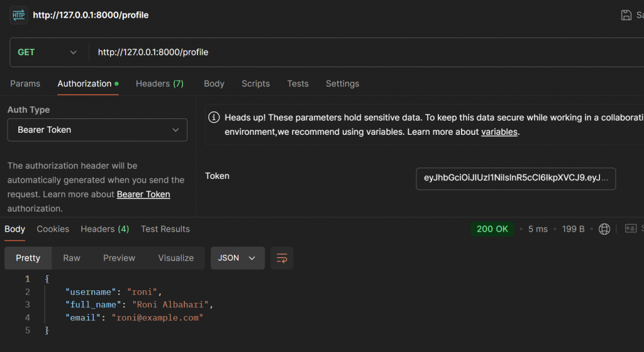Open the GET method dropdown
Viewport: 644px width, 352px height.
(x=47, y=52)
